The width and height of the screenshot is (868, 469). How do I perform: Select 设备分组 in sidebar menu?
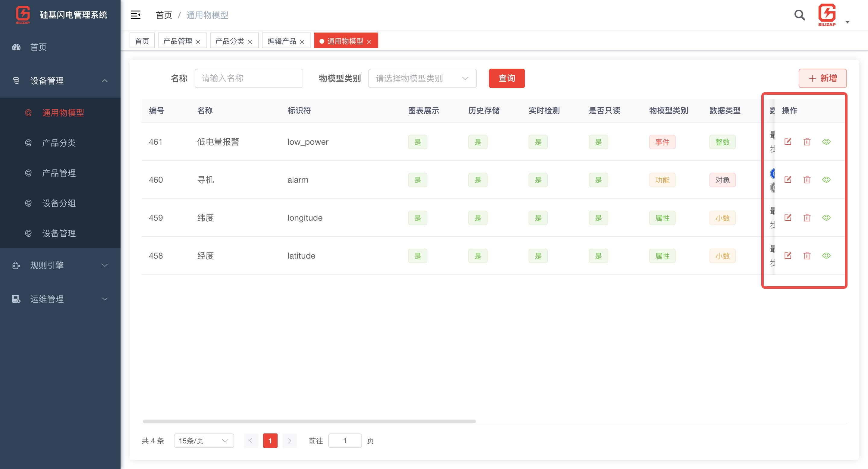pyautogui.click(x=59, y=203)
